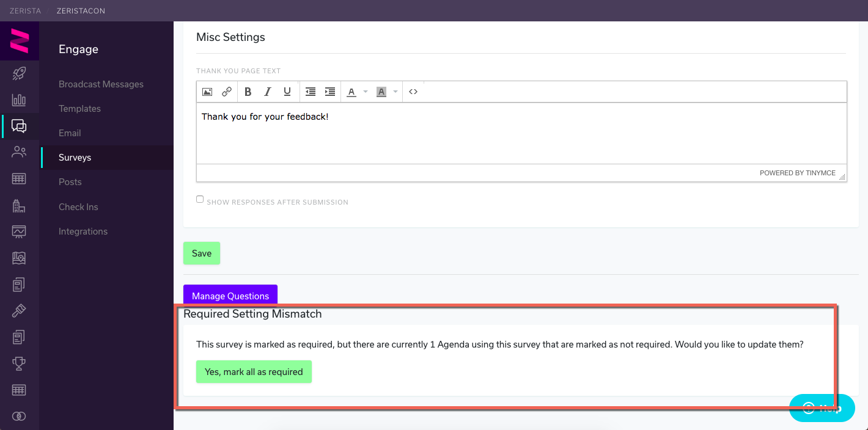Click the editor resize handle
Image resolution: width=868 pixels, height=430 pixels.
pos(842,177)
